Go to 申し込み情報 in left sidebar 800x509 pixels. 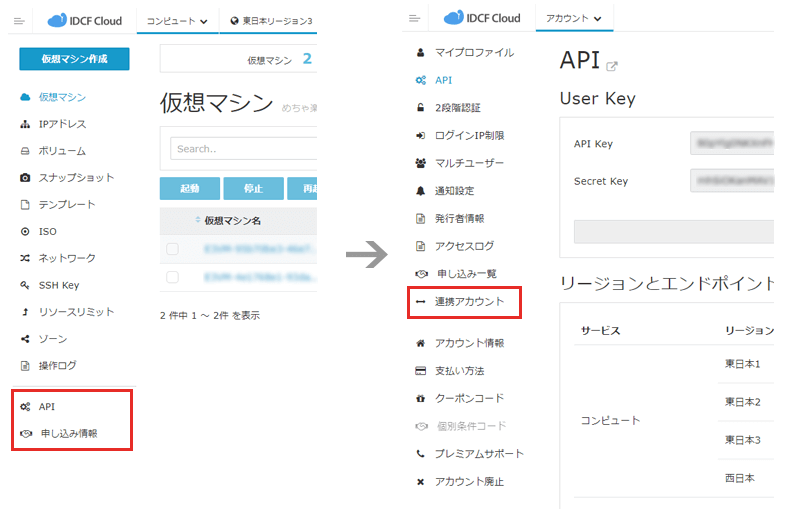[x=69, y=433]
